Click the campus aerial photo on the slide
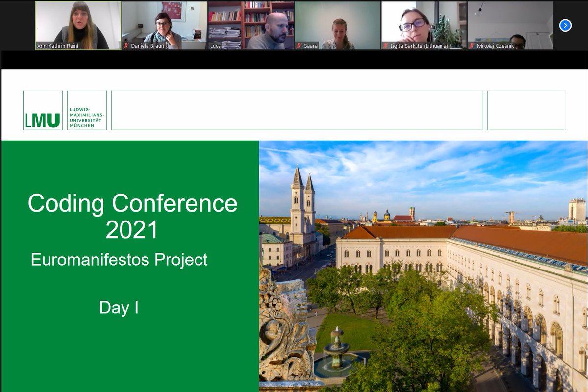The image size is (588, 392). click(421, 265)
